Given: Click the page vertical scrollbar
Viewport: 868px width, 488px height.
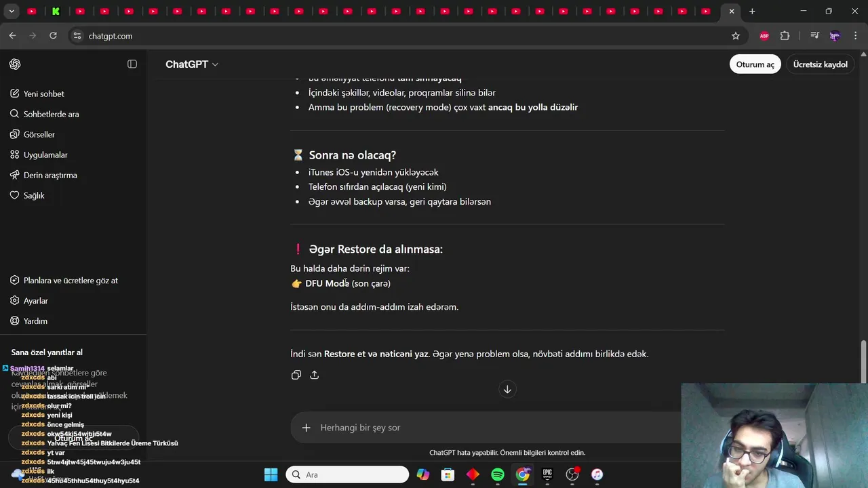Looking at the screenshot, I should [863, 363].
